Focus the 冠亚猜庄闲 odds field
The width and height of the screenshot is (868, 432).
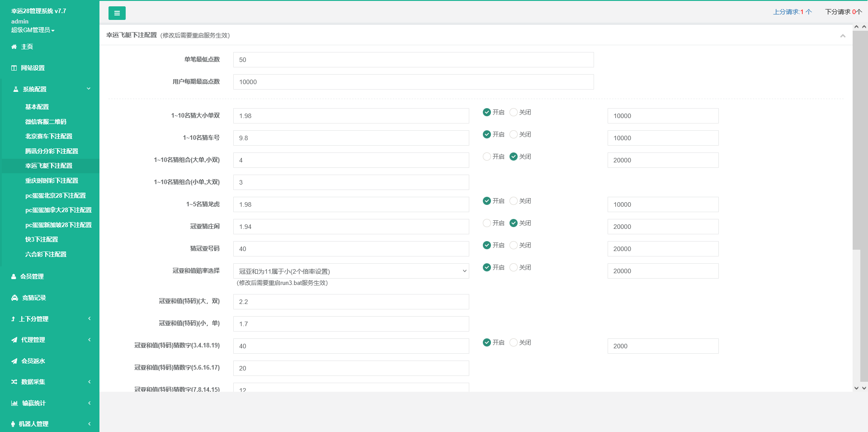point(351,227)
